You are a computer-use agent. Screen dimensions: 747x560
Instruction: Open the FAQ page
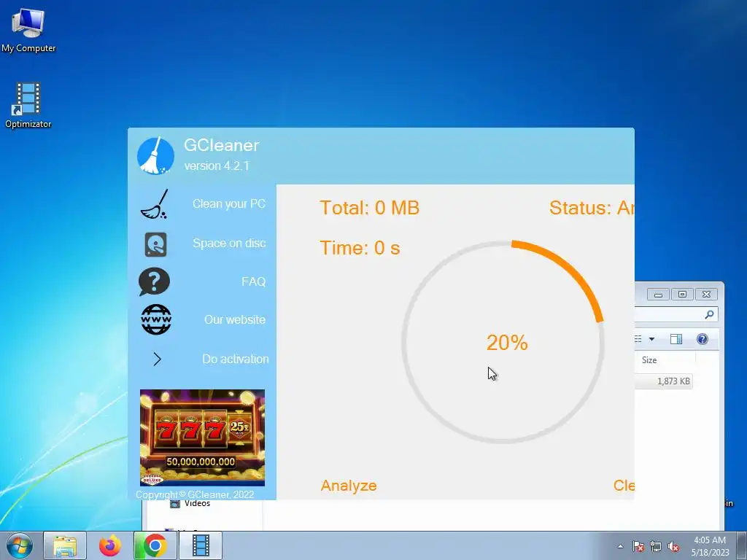pyautogui.click(x=253, y=281)
